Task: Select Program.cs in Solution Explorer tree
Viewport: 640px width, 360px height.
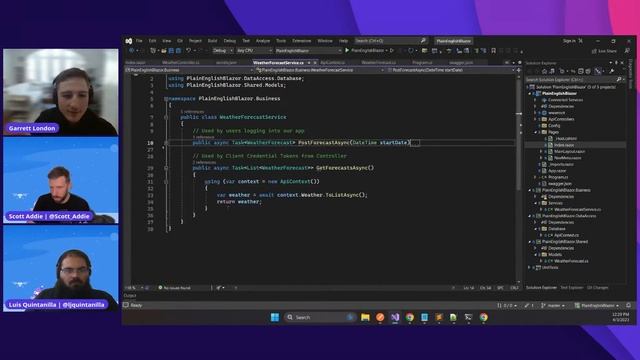Action: [x=558, y=177]
